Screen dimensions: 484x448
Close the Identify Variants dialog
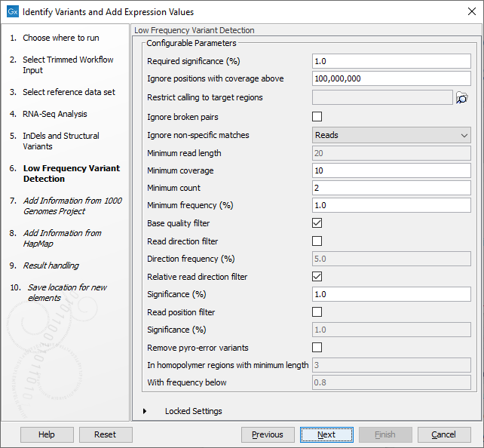point(472,11)
